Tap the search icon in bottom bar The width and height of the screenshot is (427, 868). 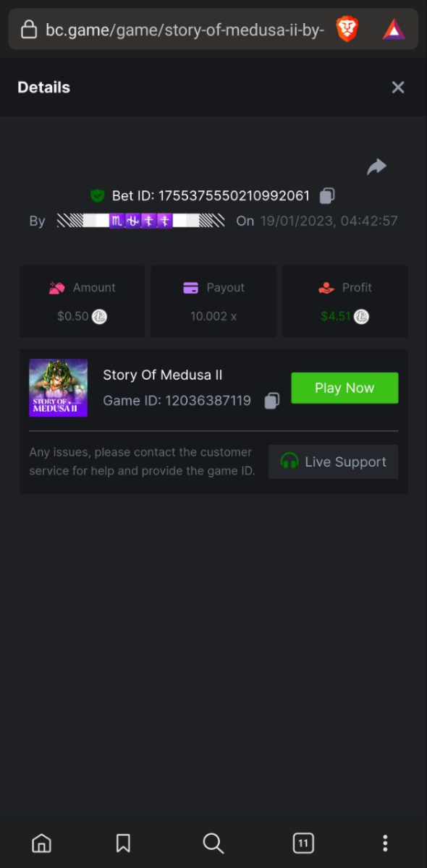pos(213,843)
